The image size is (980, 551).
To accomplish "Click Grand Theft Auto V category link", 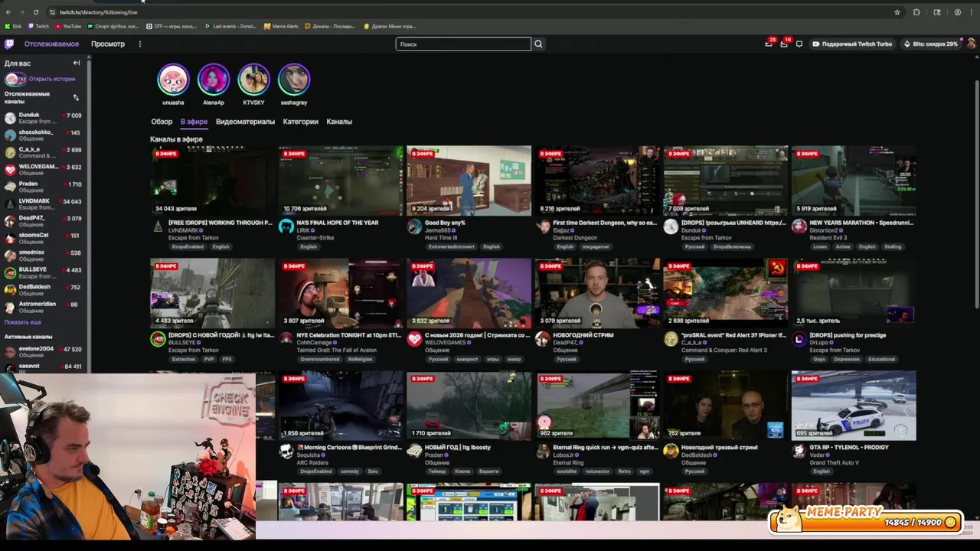I will 836,463.
